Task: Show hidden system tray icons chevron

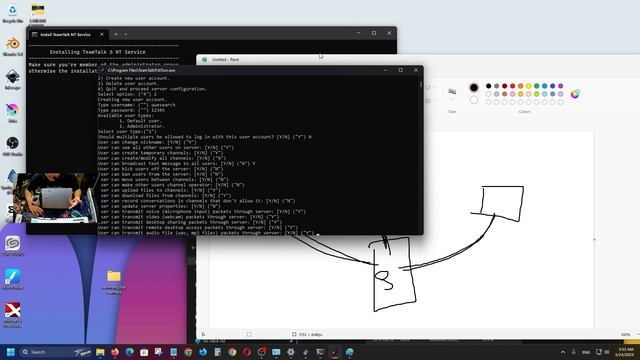Action: [x=563, y=352]
